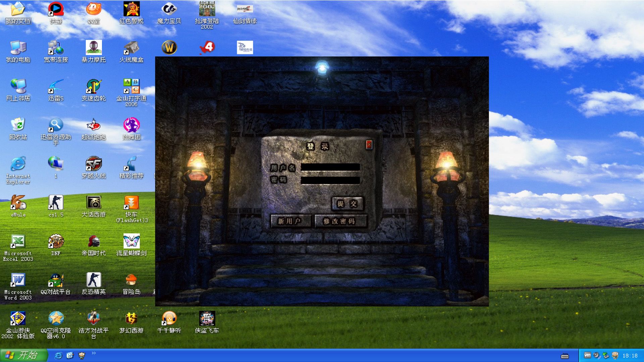Viewport: 644px width, 362px height.
Task: Click the 用户名 input field in login dialog
Action: 330,167
